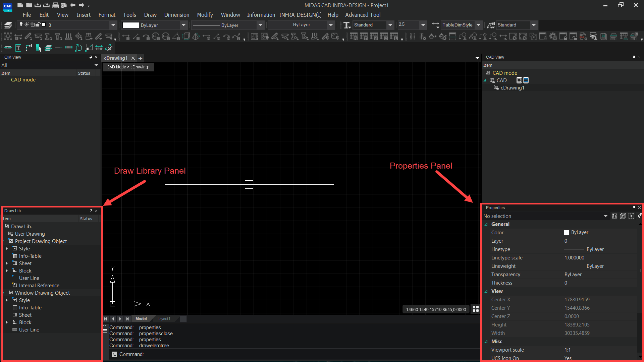Pin the CIM View panel

pos(91,57)
